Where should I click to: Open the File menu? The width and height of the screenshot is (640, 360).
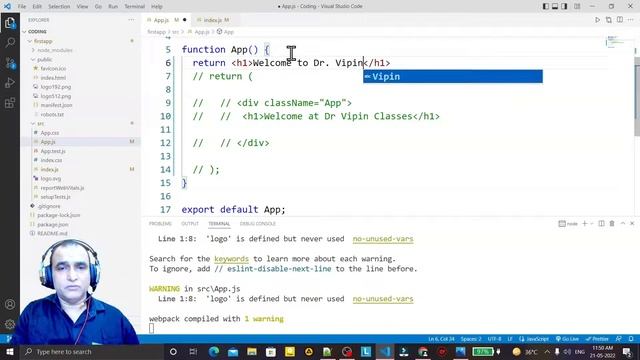(22, 7)
